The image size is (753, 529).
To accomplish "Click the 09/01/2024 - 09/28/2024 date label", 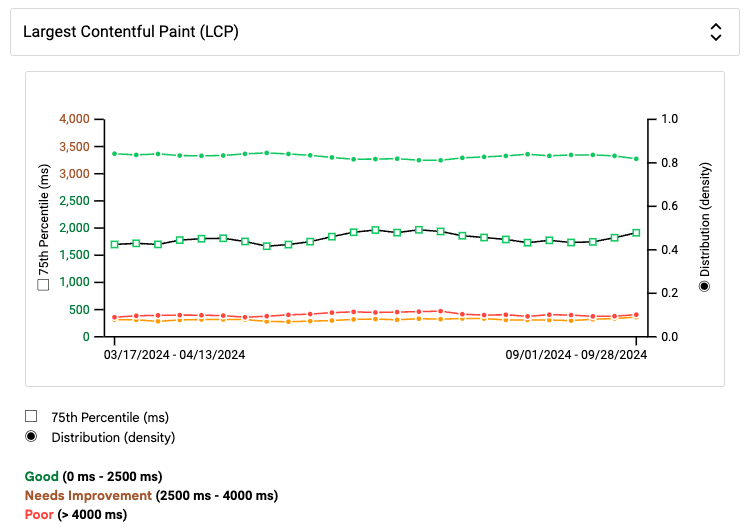I will 576,355.
